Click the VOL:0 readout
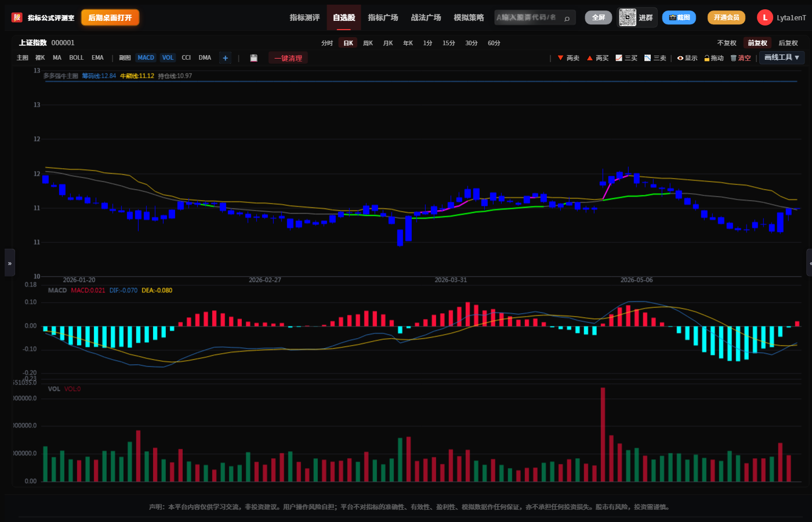Image resolution: width=812 pixels, height=522 pixels. [72, 389]
